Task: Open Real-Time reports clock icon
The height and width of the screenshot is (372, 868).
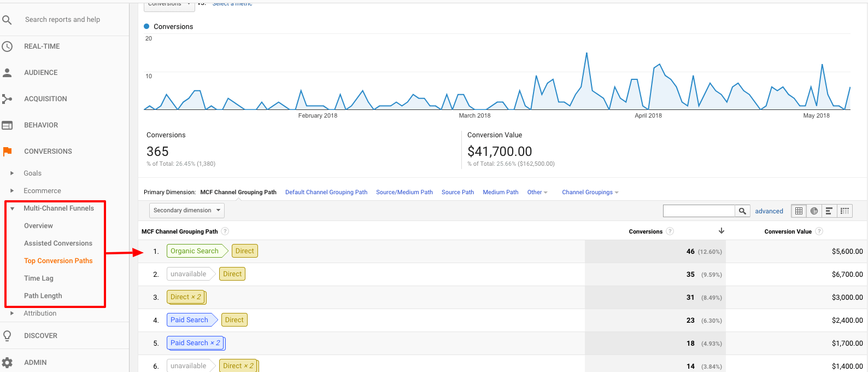Action: point(7,47)
